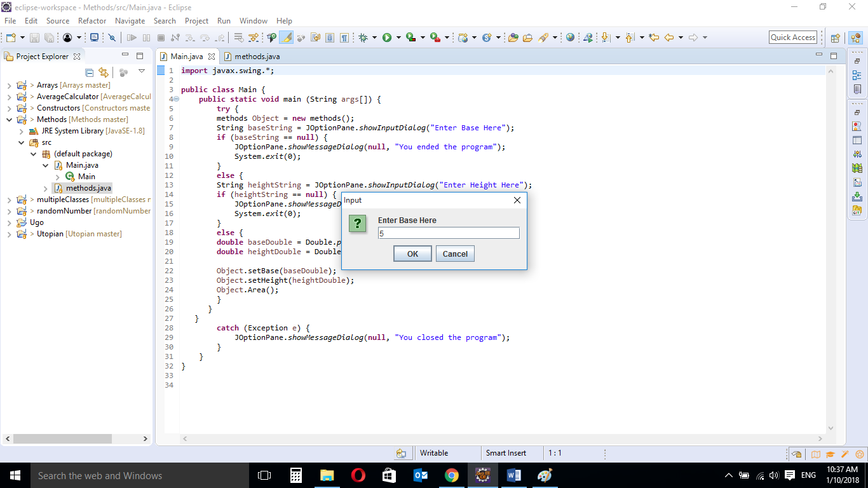Open the Word taskbar icon

[514, 475]
